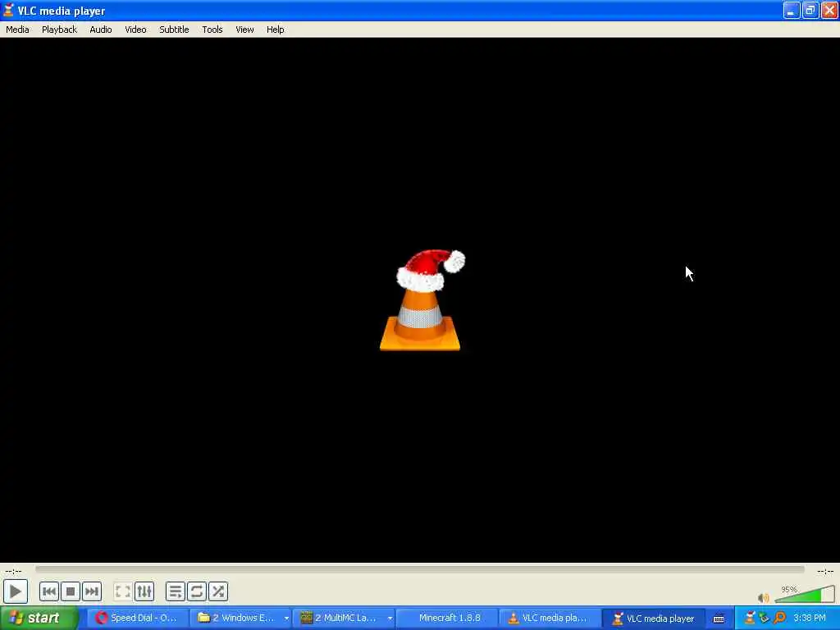Open the Windows Start menu
This screenshot has height=630, width=840.
39,619
